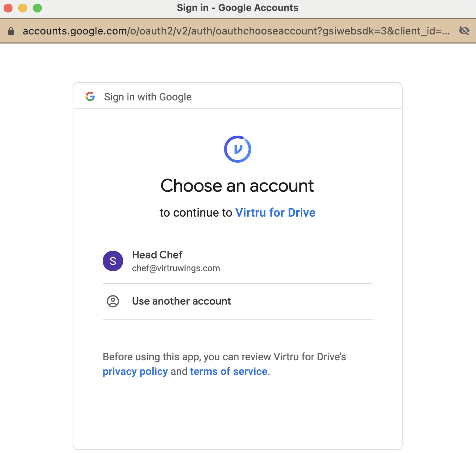Maximize the window with the green button
The height and width of the screenshot is (453, 476).
[x=37, y=8]
